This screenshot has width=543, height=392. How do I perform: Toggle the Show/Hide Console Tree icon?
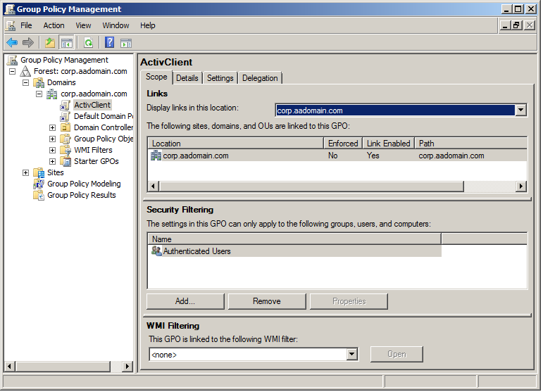[x=67, y=42]
